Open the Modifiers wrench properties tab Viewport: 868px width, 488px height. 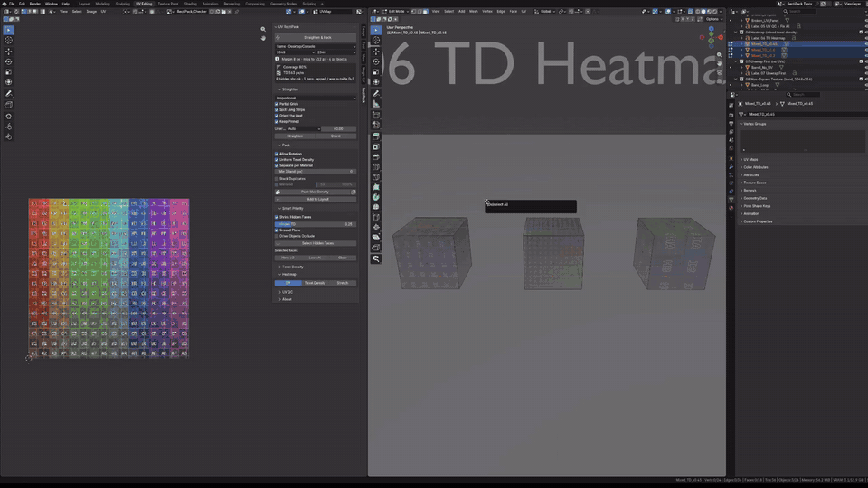click(731, 166)
